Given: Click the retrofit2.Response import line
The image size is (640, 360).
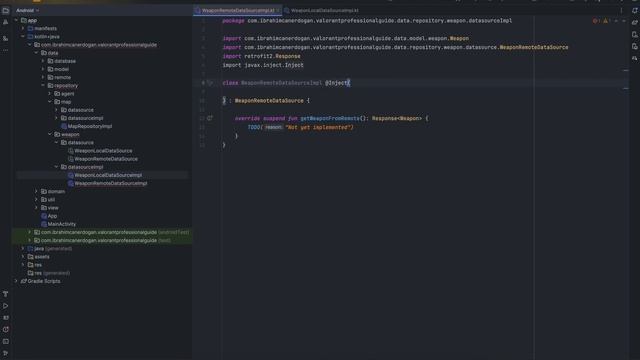Looking at the screenshot, I should 262,56.
